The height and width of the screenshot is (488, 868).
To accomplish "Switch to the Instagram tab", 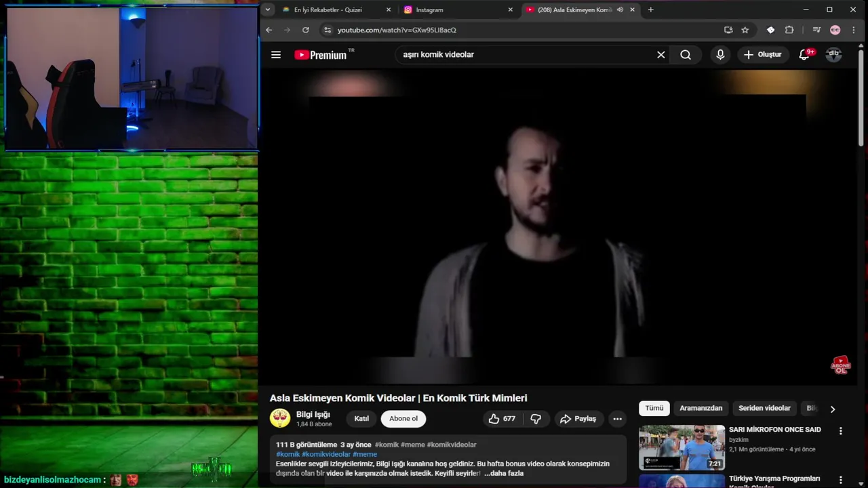I will tap(458, 9).
